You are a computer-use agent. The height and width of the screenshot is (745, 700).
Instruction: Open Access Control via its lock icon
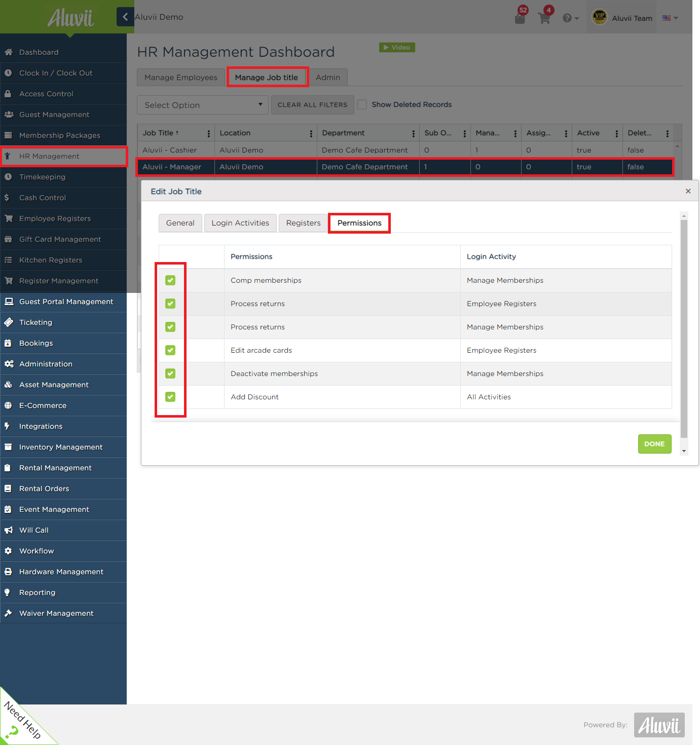tap(9, 94)
